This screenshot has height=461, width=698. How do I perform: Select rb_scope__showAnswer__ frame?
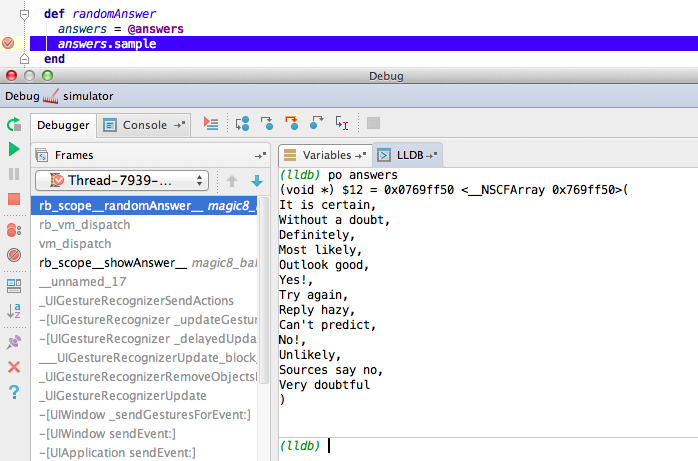click(144, 263)
